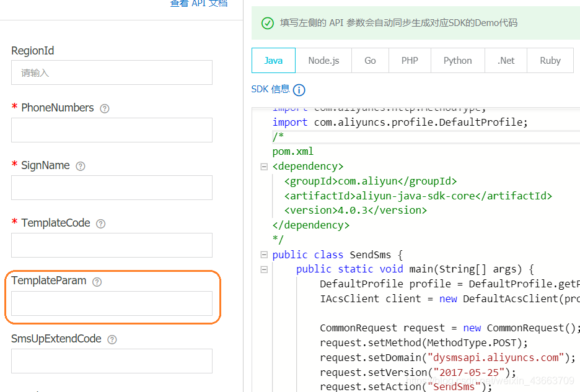Switch to the Ruby tab

pos(550,60)
